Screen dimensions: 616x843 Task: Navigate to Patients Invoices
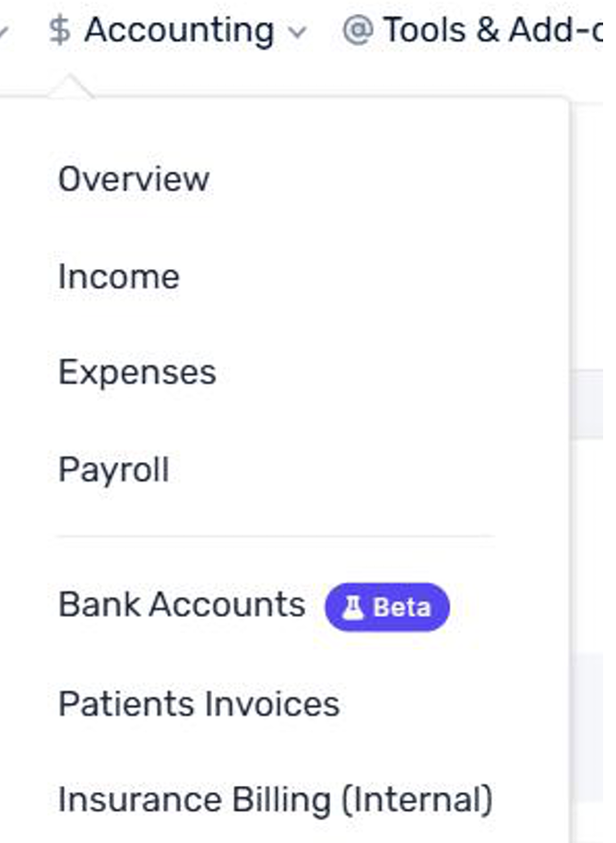[x=199, y=705]
